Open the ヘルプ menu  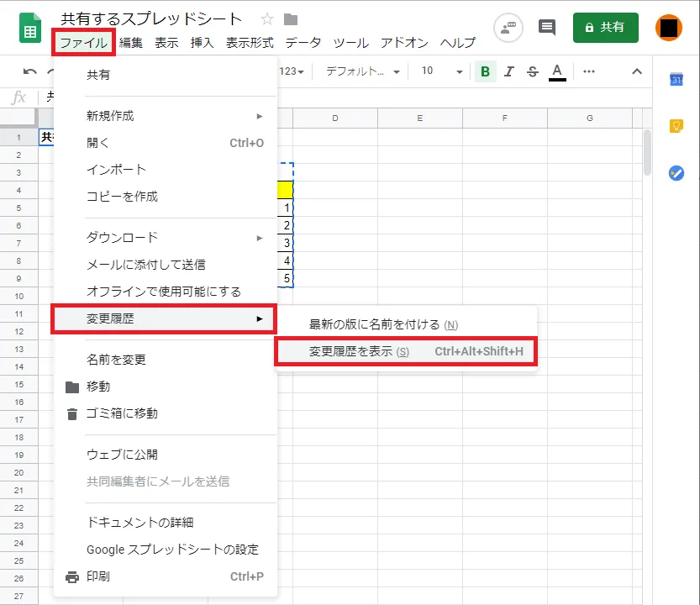point(458,43)
